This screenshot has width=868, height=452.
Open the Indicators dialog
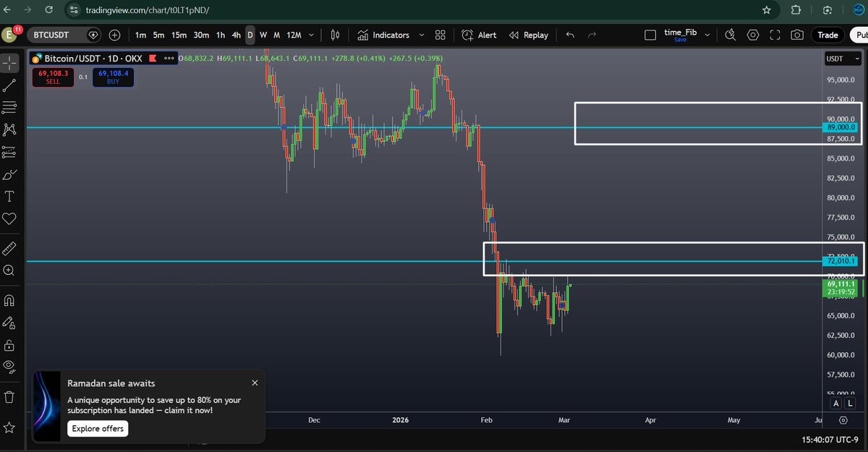384,35
